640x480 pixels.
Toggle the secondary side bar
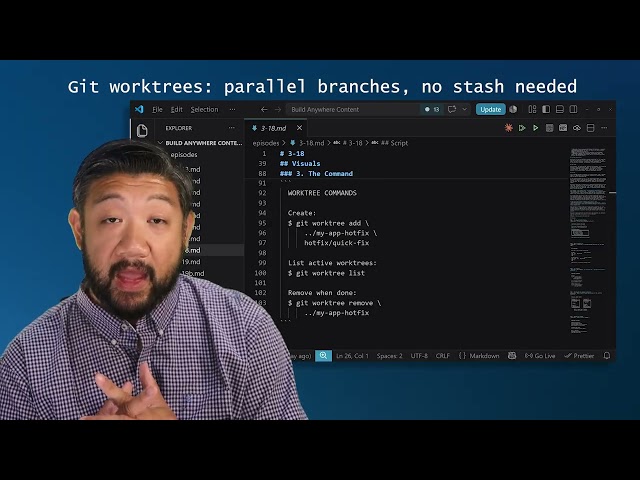tap(573, 109)
